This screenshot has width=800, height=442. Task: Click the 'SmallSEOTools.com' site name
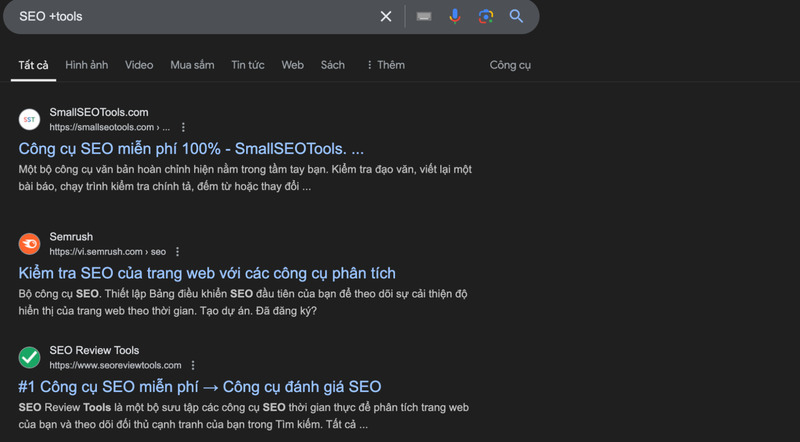[99, 112]
